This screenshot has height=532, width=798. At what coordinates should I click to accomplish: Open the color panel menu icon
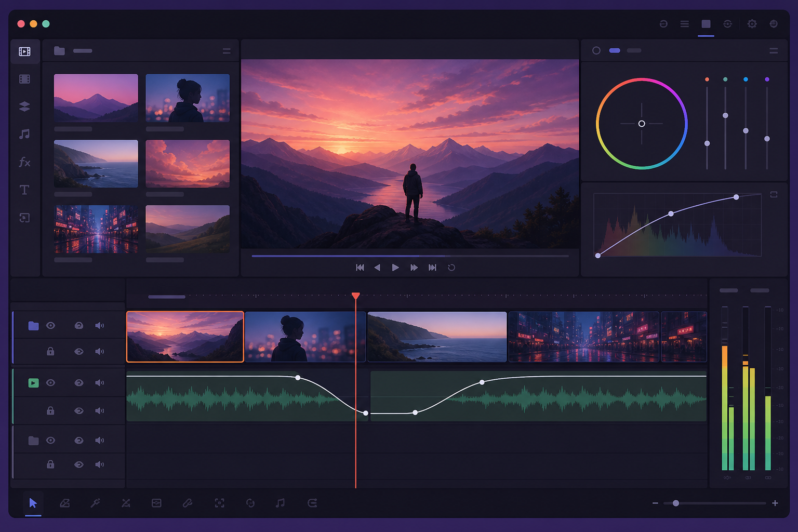[774, 51]
